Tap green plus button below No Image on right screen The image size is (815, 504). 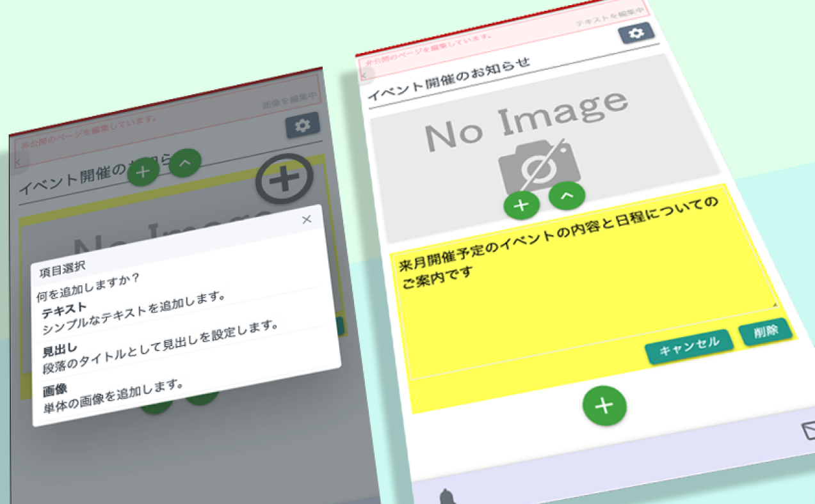click(522, 205)
